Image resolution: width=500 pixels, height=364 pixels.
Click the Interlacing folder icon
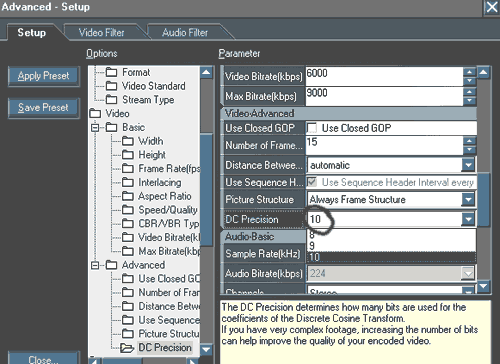[x=128, y=182]
